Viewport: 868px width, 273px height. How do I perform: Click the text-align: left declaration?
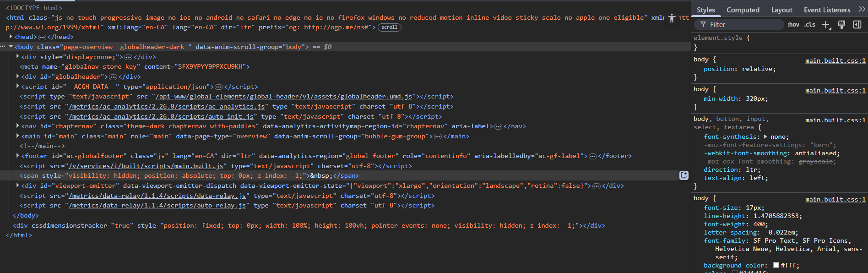[736, 178]
